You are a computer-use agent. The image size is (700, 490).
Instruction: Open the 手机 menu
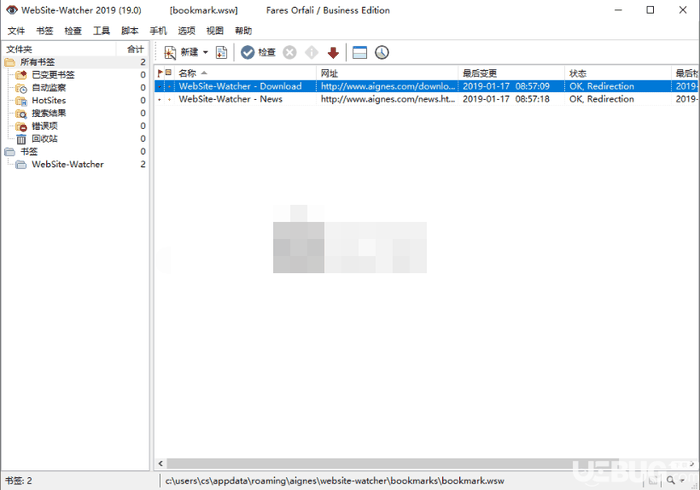(x=158, y=31)
